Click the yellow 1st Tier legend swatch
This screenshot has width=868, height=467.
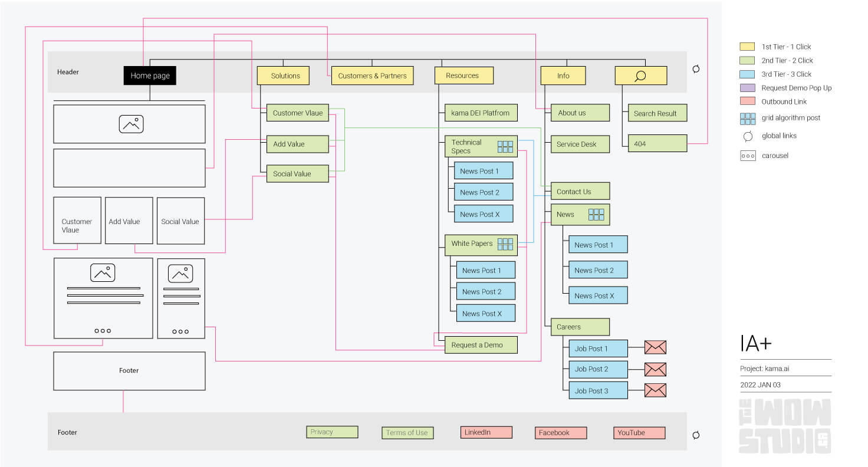(747, 47)
